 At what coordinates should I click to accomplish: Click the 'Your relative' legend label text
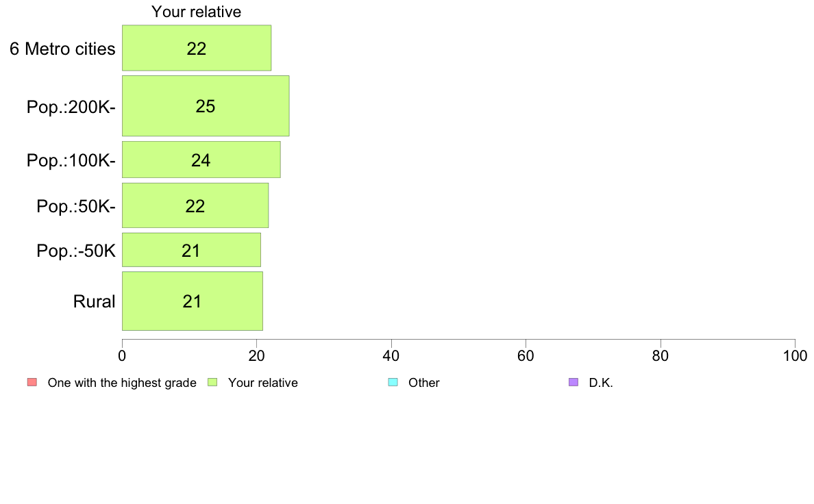tap(262, 383)
